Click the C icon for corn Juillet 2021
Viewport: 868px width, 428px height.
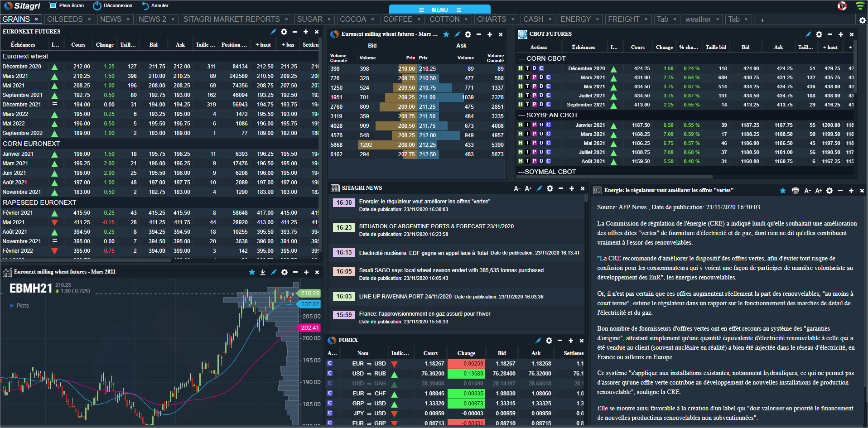(x=548, y=96)
